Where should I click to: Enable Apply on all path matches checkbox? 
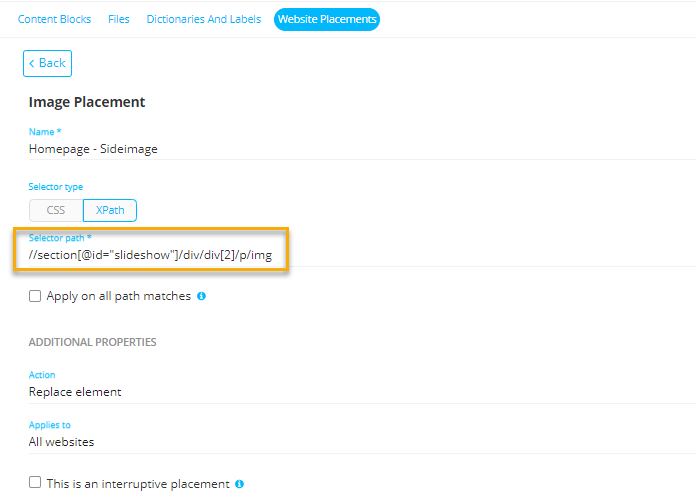point(35,296)
